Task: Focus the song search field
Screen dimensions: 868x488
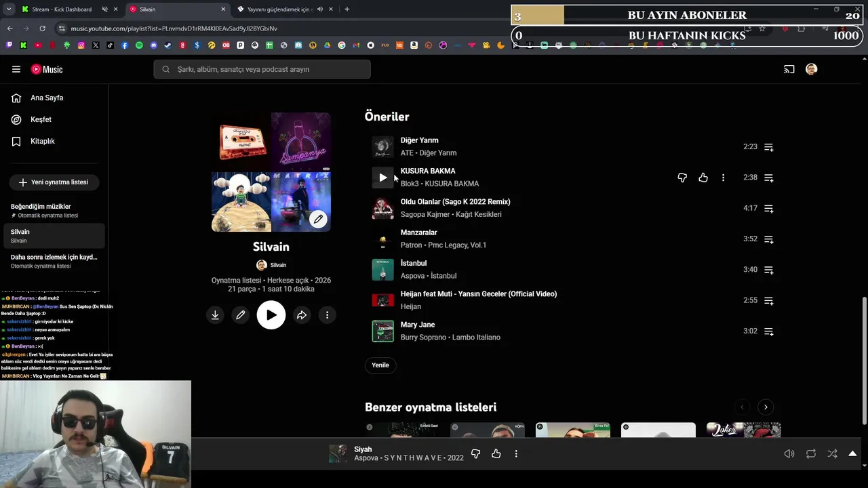Action: coord(262,69)
